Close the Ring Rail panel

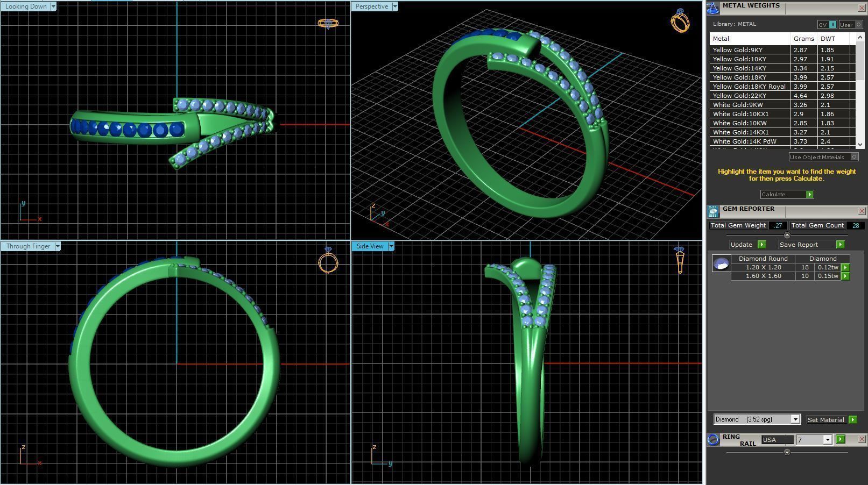tap(862, 439)
